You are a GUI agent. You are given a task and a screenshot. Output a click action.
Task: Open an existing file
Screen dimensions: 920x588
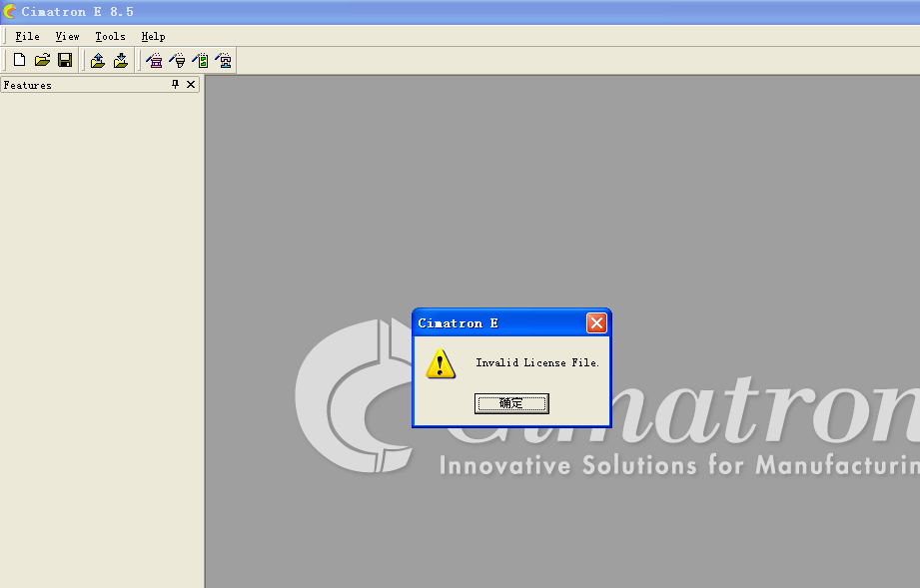coord(41,59)
